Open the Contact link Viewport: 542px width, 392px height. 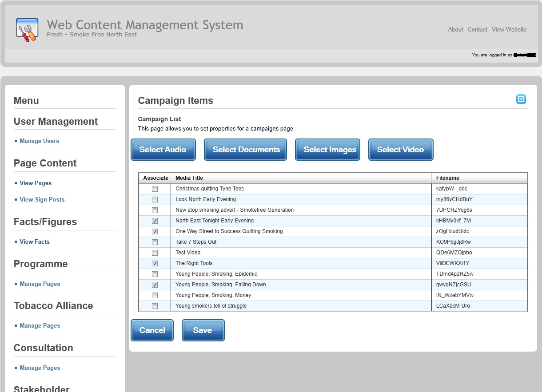pyautogui.click(x=478, y=30)
